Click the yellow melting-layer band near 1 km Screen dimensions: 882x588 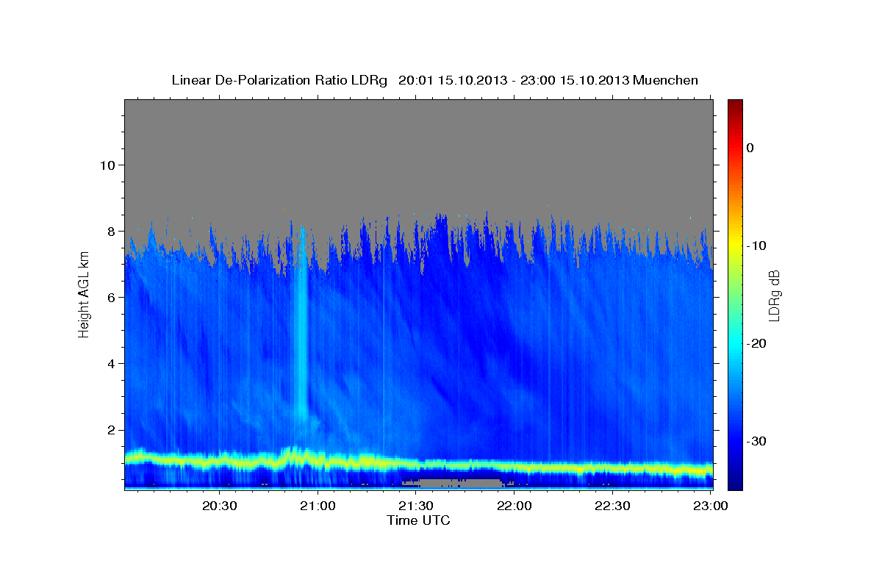pyautogui.click(x=418, y=463)
